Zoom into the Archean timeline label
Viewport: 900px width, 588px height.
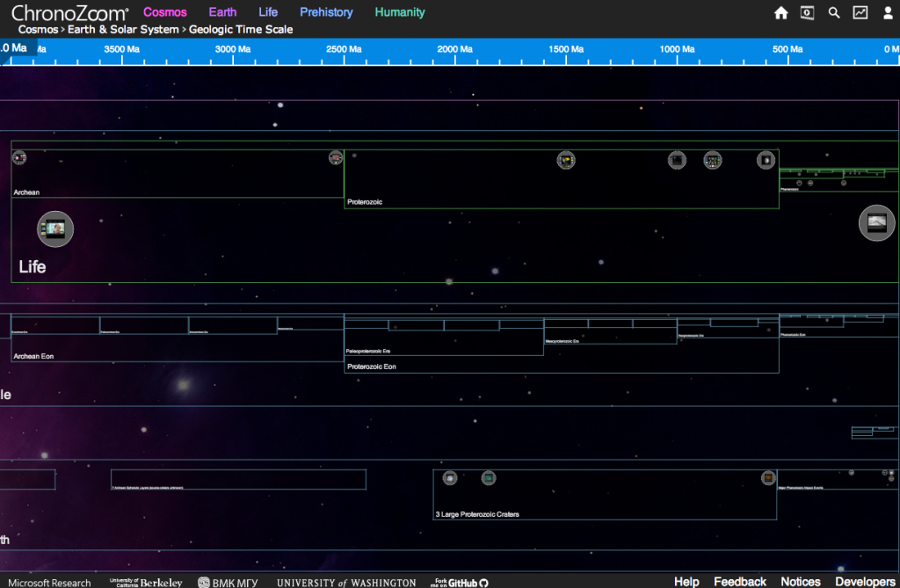(26, 192)
